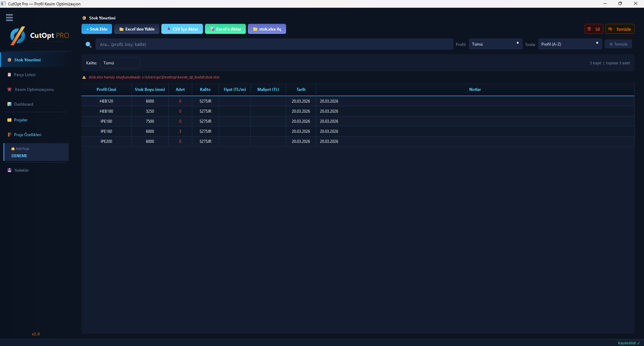Click the search magnifier icon
The height and width of the screenshot is (346, 644).
[x=89, y=45]
